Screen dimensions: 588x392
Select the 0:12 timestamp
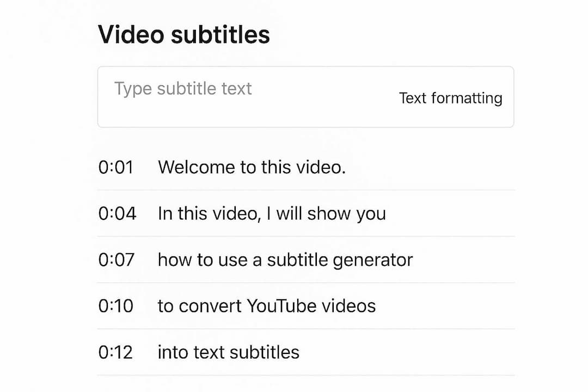[116, 352]
